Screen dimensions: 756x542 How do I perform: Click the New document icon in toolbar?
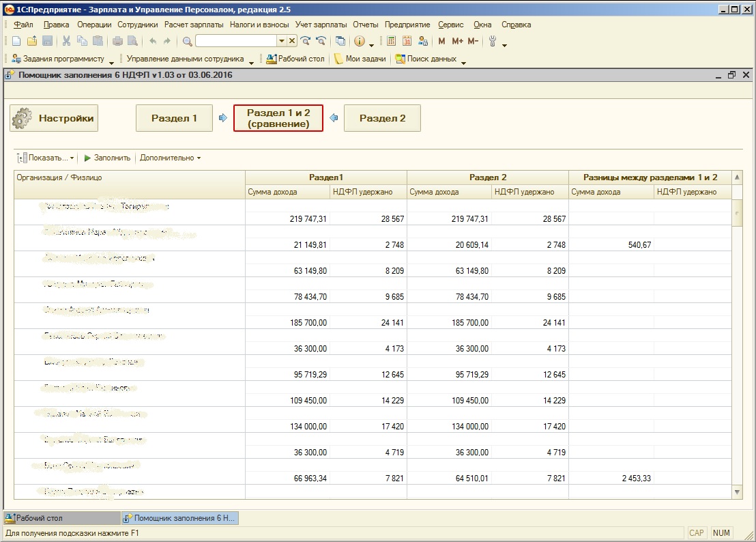coord(16,42)
